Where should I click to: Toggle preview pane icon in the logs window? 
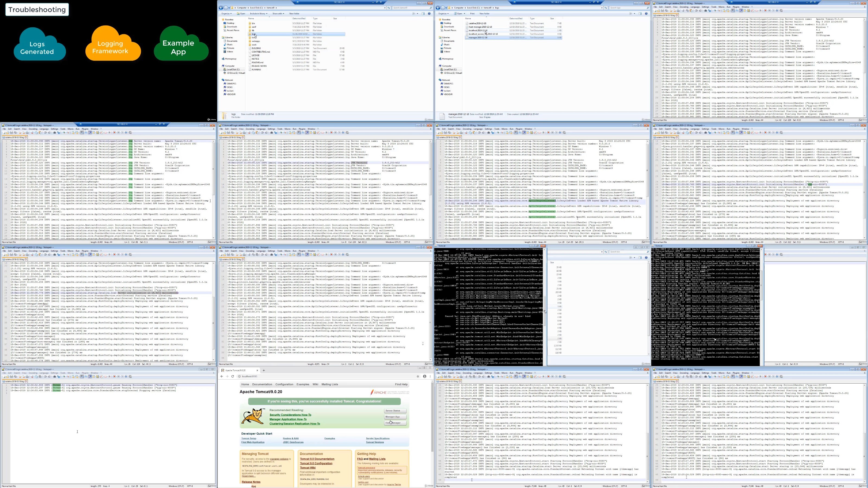coord(640,14)
